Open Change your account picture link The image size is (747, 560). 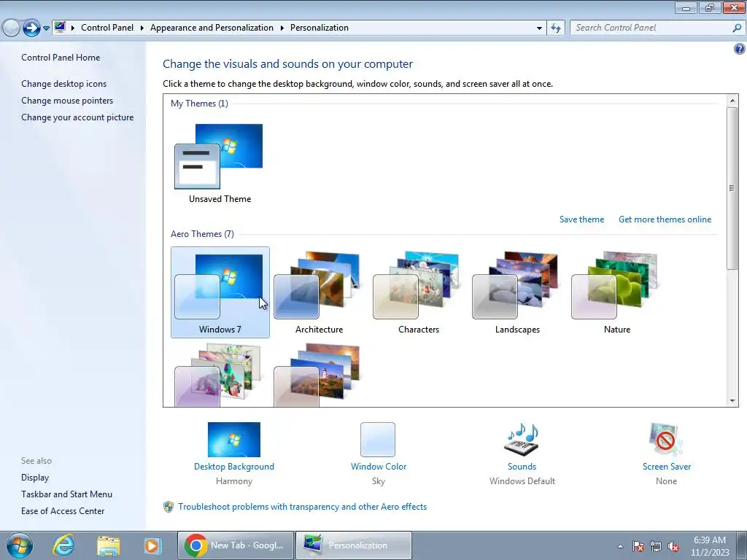pos(77,117)
